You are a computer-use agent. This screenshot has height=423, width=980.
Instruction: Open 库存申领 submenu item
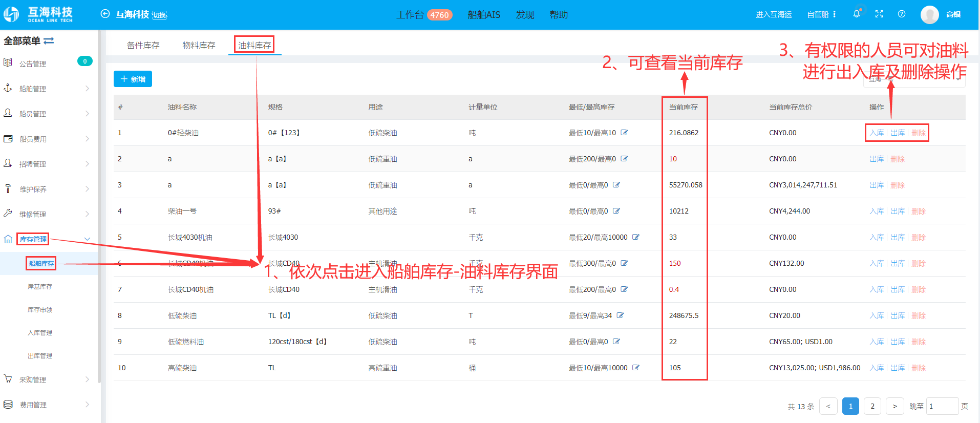click(40, 310)
